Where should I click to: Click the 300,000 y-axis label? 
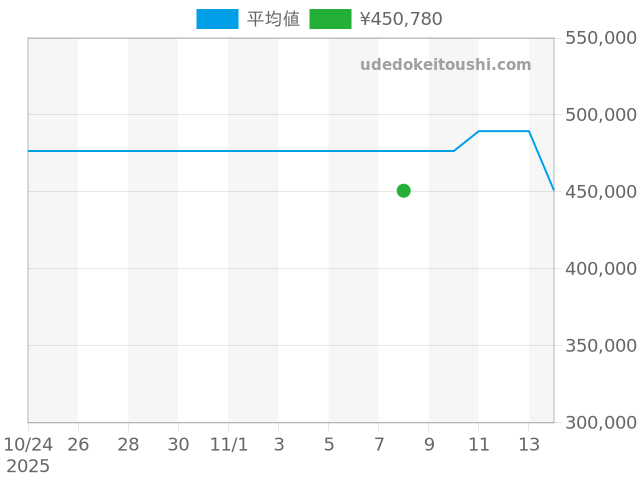click(x=601, y=423)
